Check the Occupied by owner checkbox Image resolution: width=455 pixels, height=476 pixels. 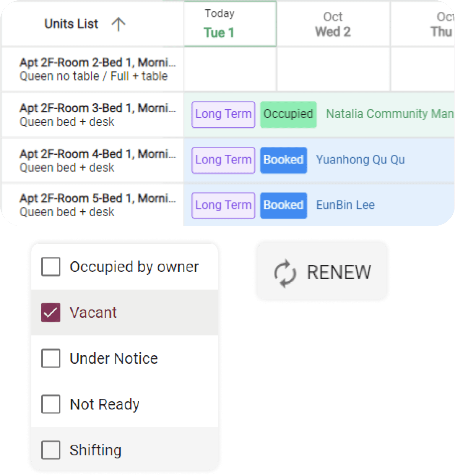[51, 267]
